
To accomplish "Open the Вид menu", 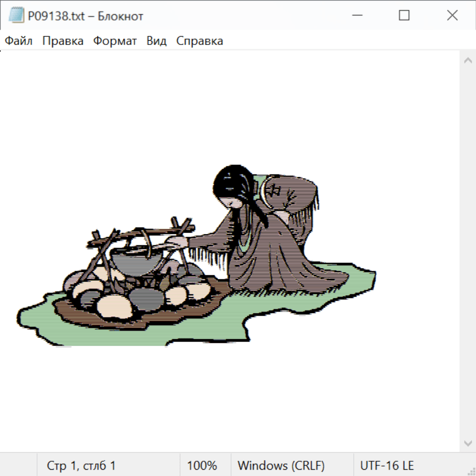I will point(156,41).
